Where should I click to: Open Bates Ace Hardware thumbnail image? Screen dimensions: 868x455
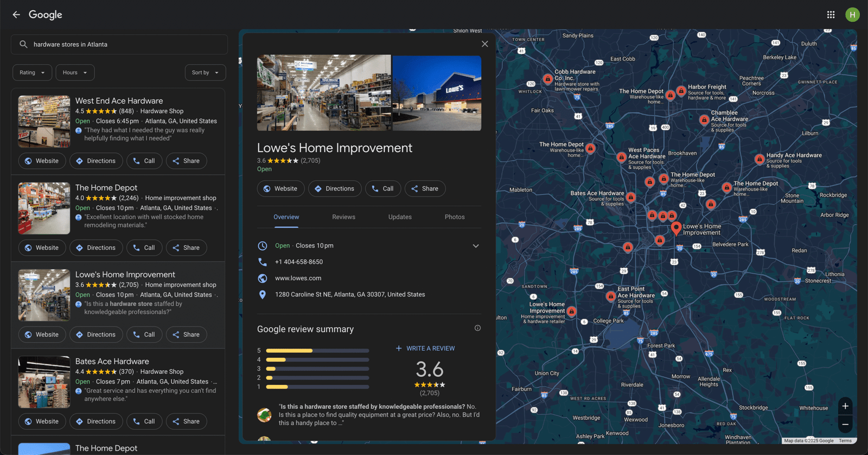(x=44, y=382)
